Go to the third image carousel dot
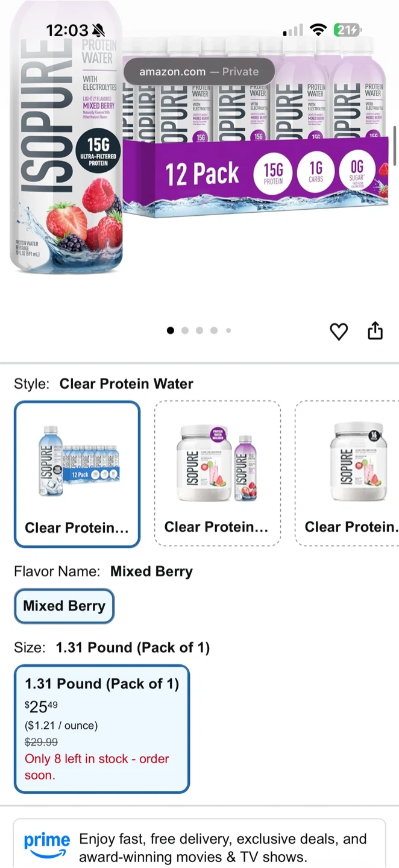The width and height of the screenshot is (399, 868). point(199,330)
